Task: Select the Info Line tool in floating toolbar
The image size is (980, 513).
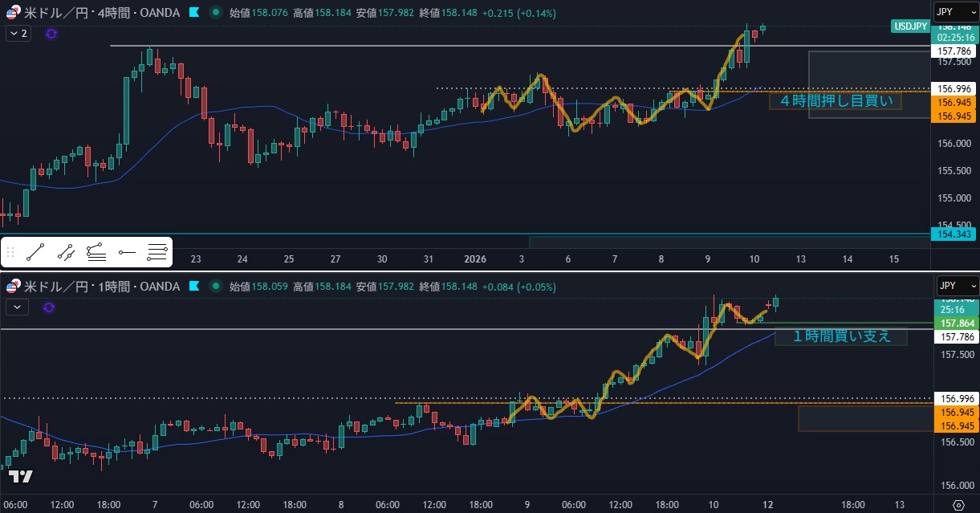Action: pos(66,254)
